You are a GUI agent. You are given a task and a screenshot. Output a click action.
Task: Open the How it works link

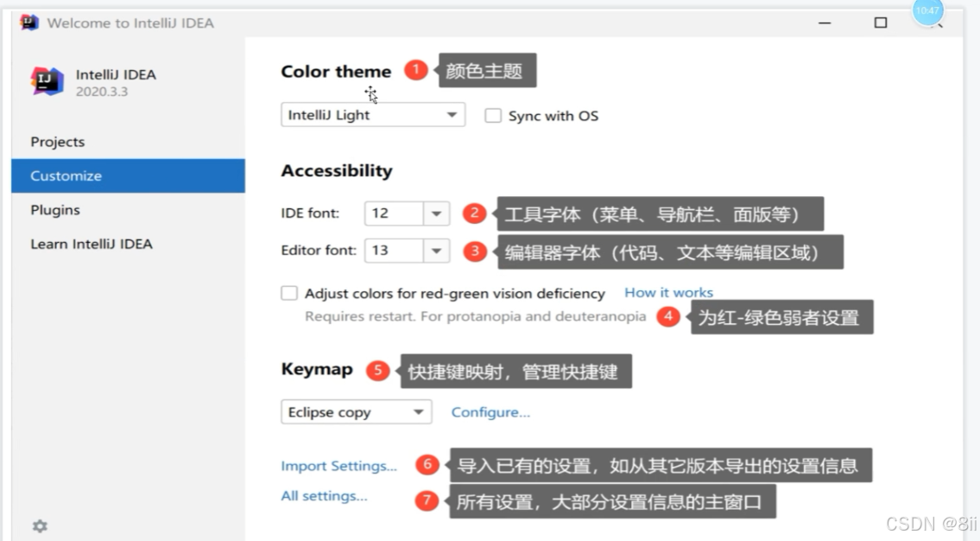(x=669, y=292)
